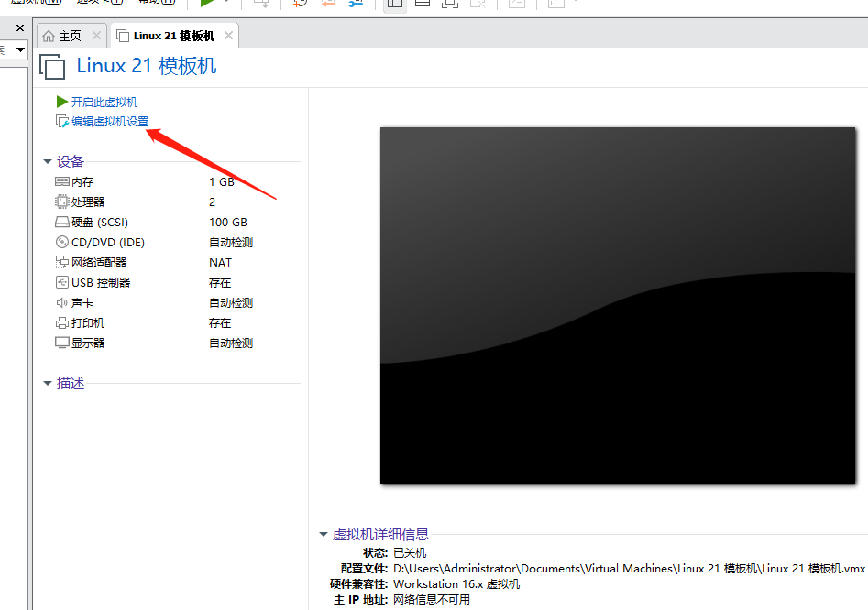The image size is (868, 610).
Task: Click the 自动检测 value for CD/DVD
Action: tap(231, 242)
